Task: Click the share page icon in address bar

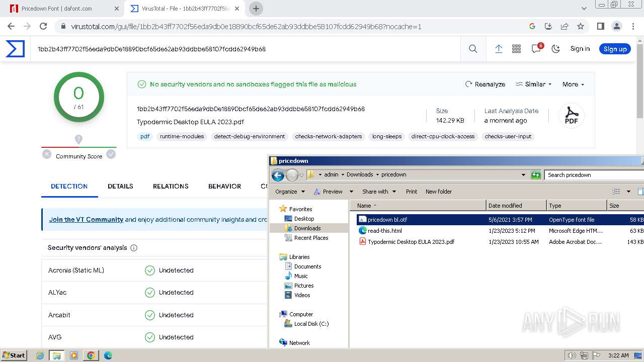Action: point(565,26)
